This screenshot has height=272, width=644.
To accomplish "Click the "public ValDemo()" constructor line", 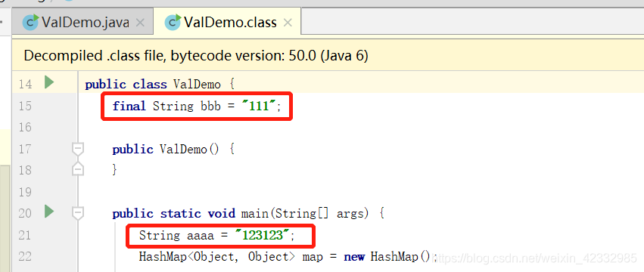I will (x=173, y=149).
